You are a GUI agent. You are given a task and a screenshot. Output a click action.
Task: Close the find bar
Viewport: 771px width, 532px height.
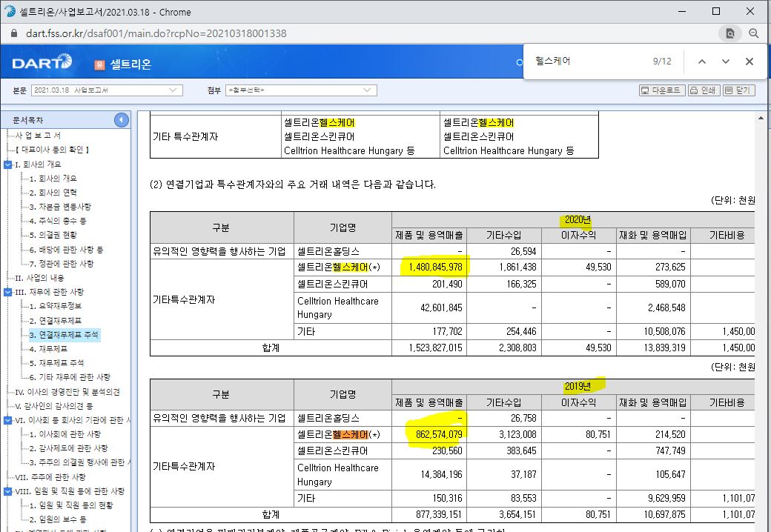point(750,61)
